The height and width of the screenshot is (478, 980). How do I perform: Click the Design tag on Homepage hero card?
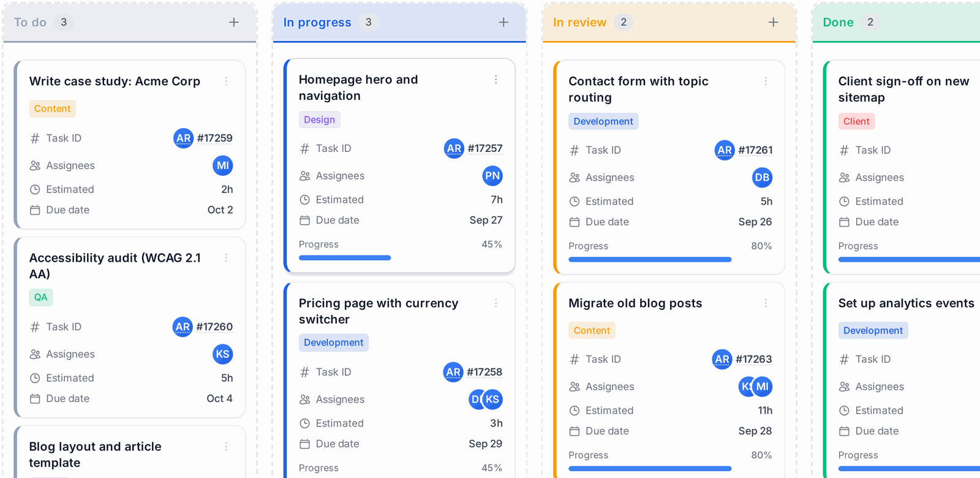tap(320, 120)
